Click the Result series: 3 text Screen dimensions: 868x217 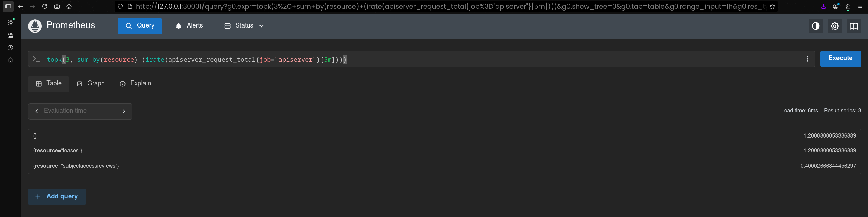click(842, 111)
